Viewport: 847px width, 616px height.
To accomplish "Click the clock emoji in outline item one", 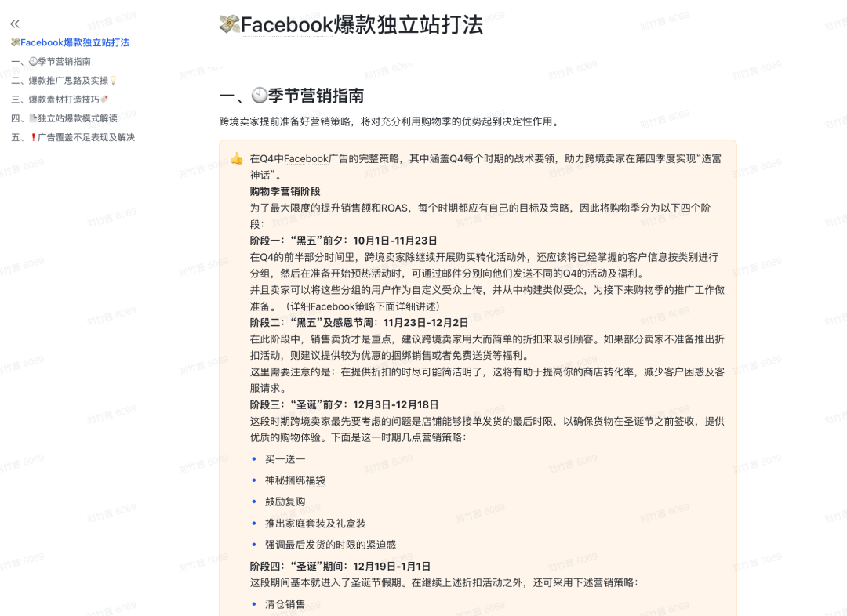I will click(33, 62).
